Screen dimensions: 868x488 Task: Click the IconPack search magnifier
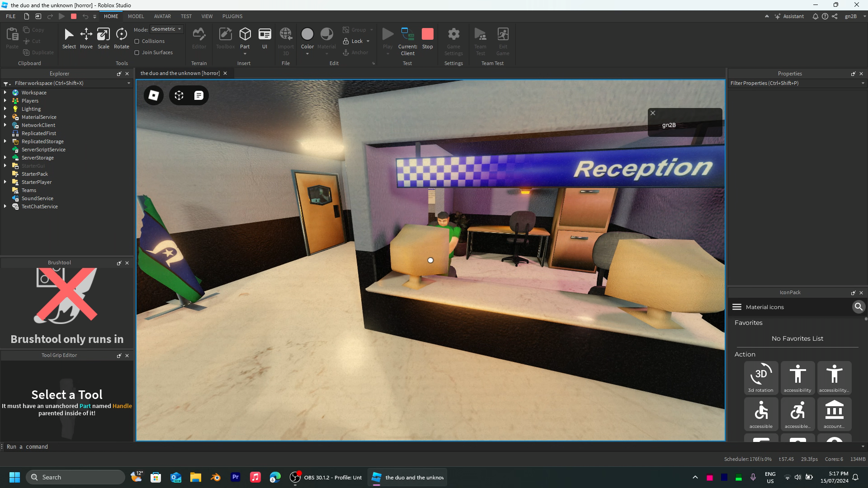click(858, 307)
